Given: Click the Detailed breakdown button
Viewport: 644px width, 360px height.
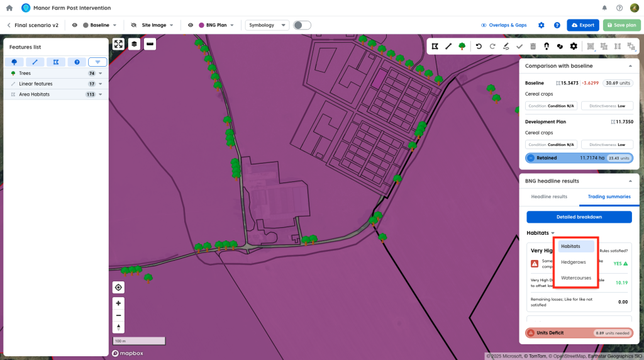Looking at the screenshot, I should pyautogui.click(x=579, y=217).
